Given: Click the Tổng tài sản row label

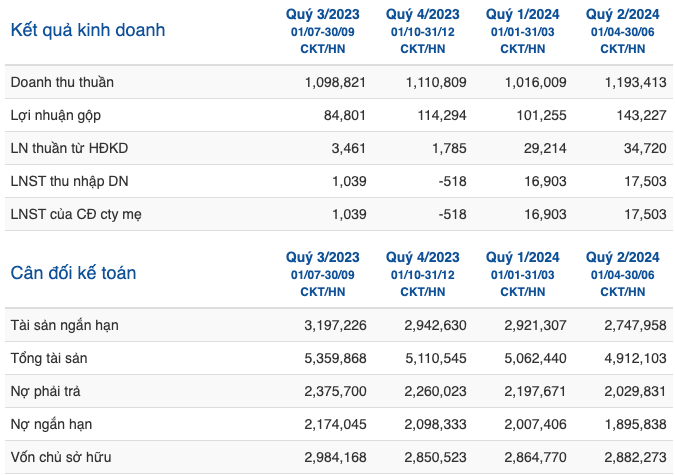Looking at the screenshot, I should pos(49,358).
